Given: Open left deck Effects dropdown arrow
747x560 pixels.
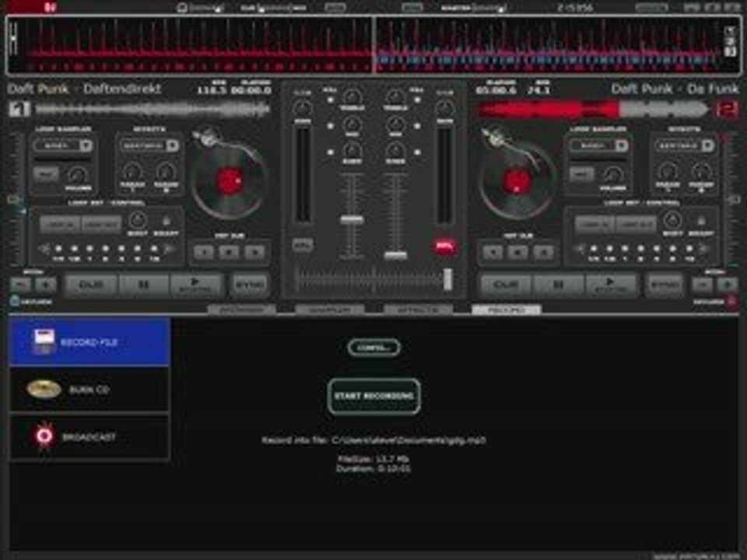Looking at the screenshot, I should coord(173,145).
